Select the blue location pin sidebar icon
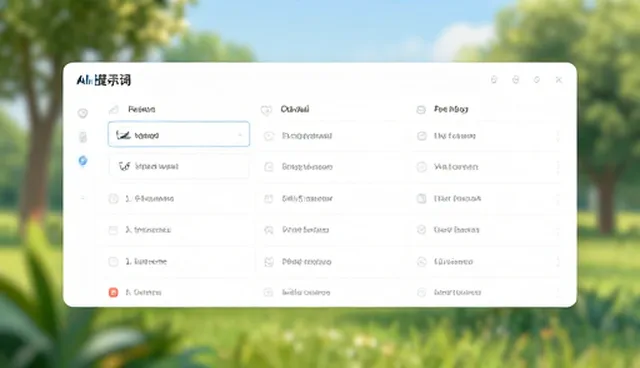 [82, 161]
